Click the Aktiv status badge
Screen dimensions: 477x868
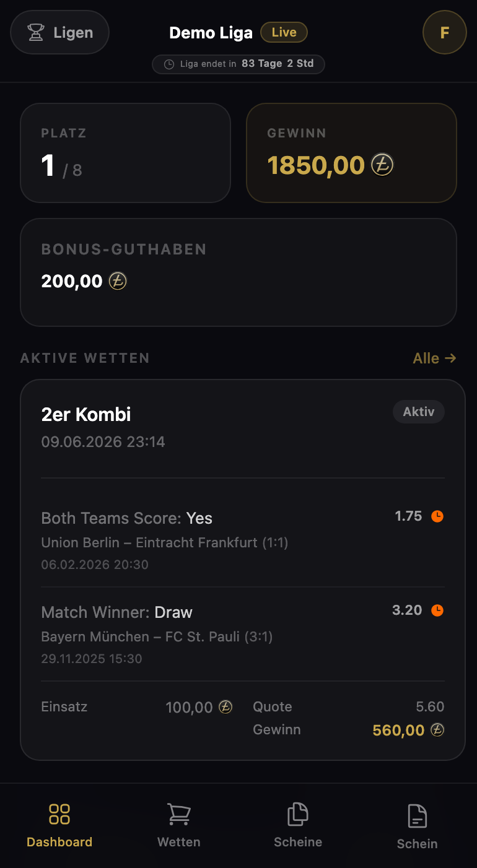coord(419,412)
